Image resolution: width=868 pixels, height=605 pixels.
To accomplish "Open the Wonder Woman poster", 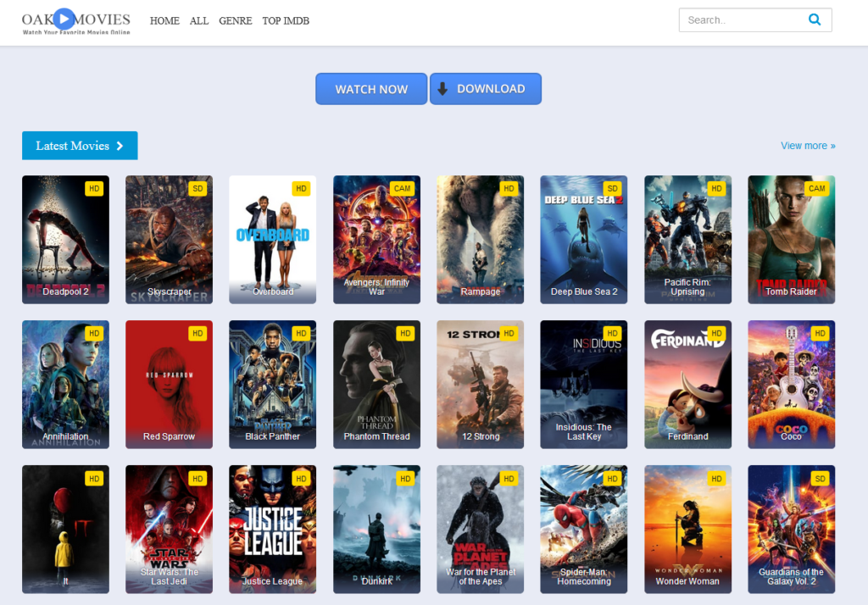I will (687, 530).
